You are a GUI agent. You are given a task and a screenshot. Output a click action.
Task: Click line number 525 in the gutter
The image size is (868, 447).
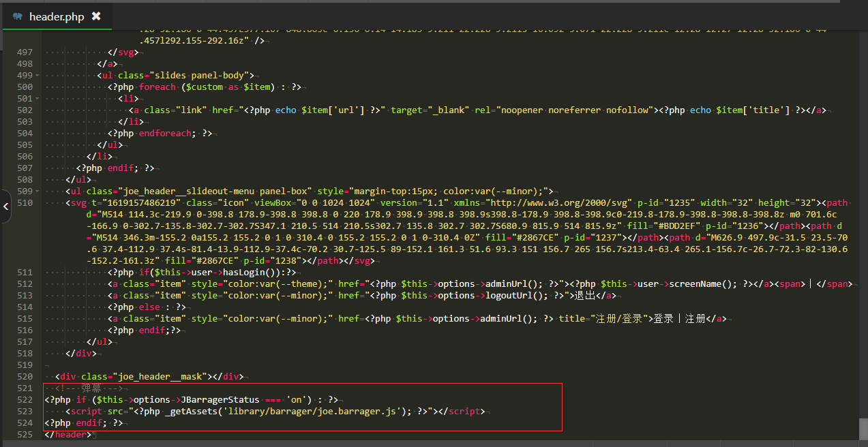point(25,434)
